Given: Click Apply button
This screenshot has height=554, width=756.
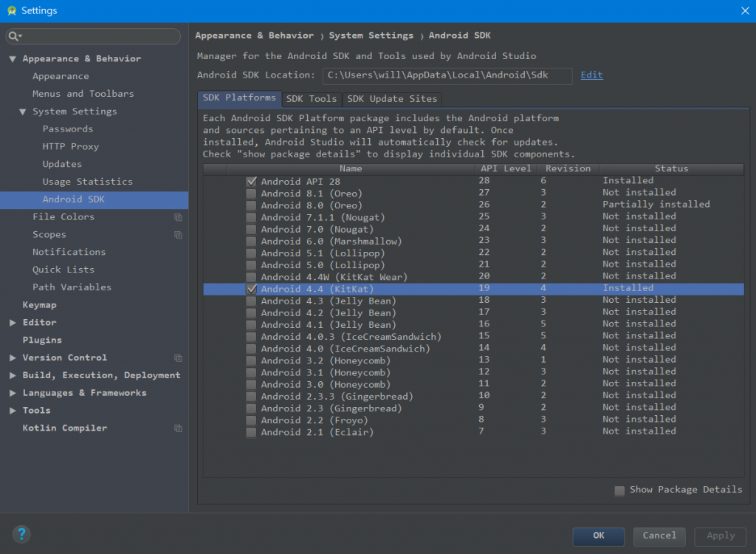Looking at the screenshot, I should click(721, 536).
